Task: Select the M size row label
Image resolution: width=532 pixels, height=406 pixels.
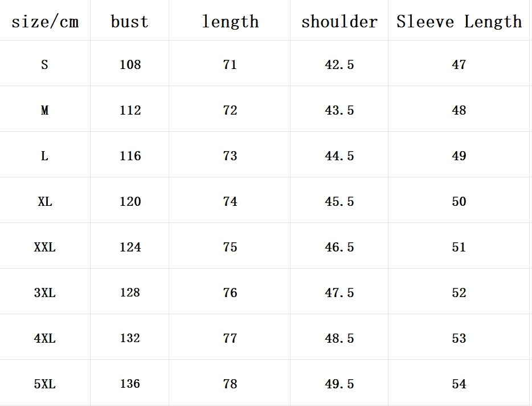Action: [x=45, y=109]
